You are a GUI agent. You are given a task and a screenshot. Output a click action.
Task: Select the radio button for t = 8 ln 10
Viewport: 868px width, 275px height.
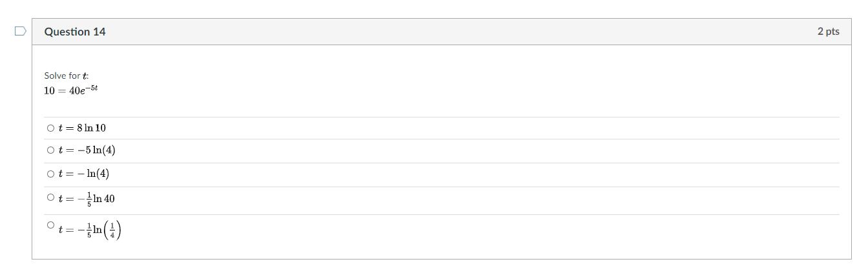[51, 128]
